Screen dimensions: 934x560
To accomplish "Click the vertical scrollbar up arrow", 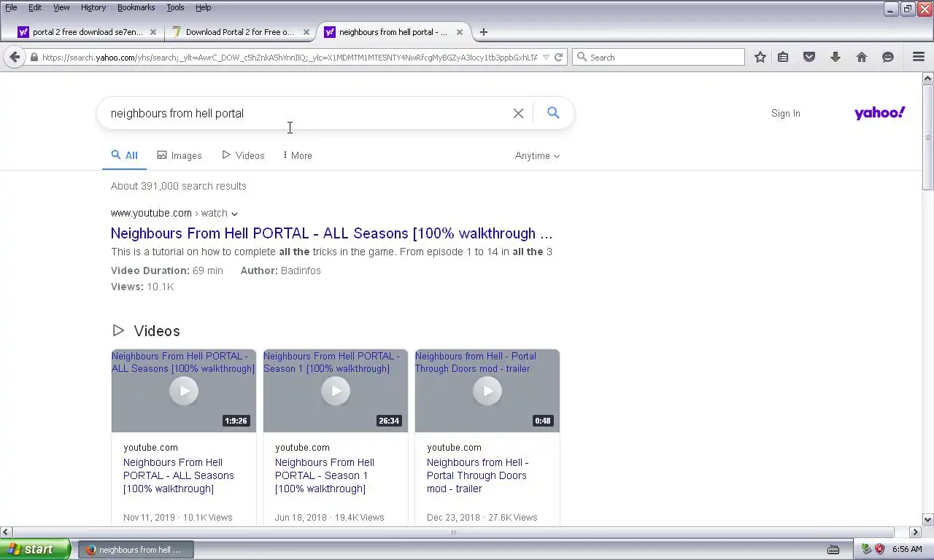I will point(928,78).
